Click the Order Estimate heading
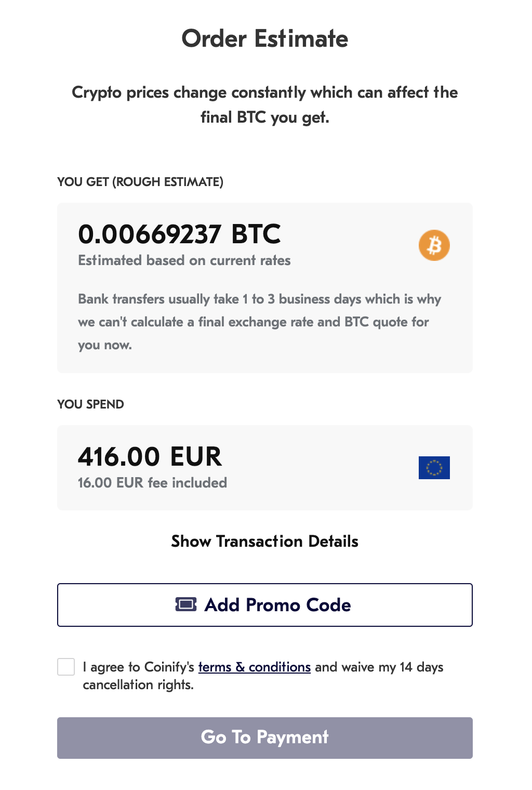The width and height of the screenshot is (532, 790). point(265,38)
